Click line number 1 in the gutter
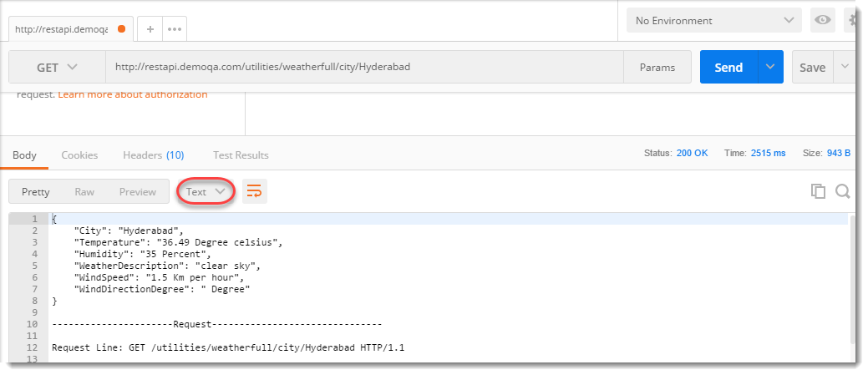This screenshot has height=375, width=868. (34, 219)
